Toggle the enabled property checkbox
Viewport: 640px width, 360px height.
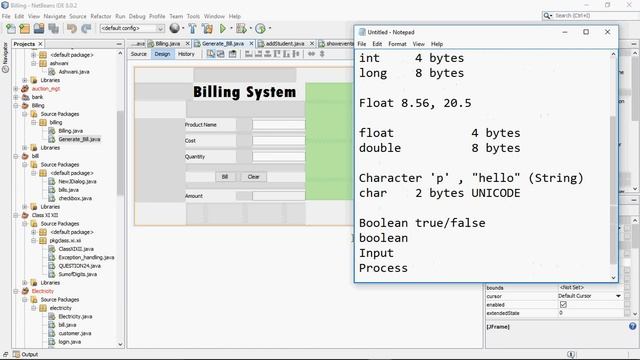point(563,304)
